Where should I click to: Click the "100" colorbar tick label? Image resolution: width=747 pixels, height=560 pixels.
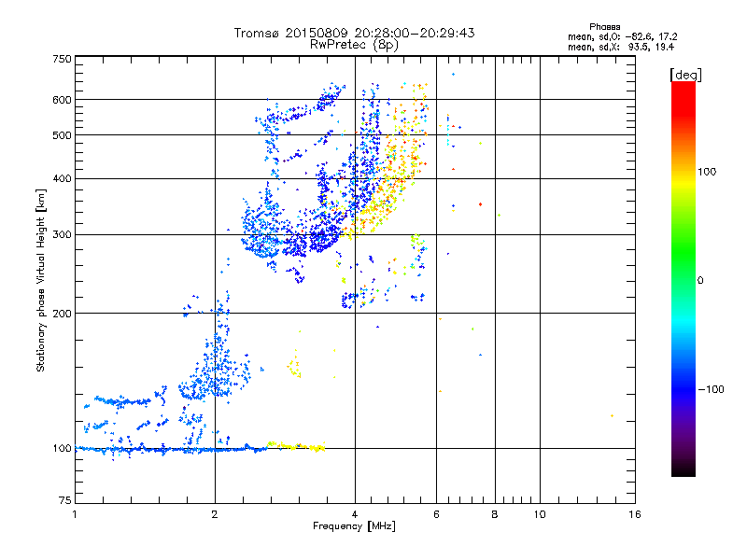click(x=707, y=172)
